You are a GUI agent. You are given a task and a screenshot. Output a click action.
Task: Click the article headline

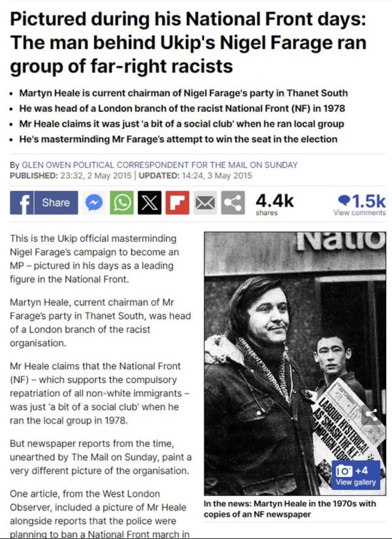click(188, 43)
